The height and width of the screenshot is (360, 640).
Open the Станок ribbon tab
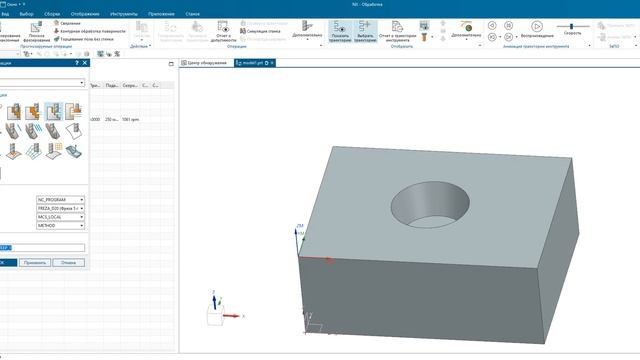click(192, 13)
